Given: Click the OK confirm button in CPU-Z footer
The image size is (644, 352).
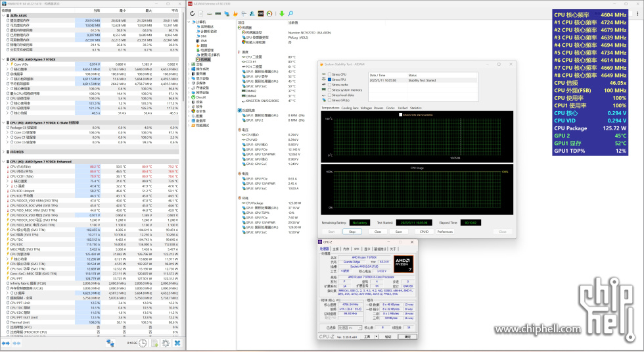Looking at the screenshot, I should [407, 336].
